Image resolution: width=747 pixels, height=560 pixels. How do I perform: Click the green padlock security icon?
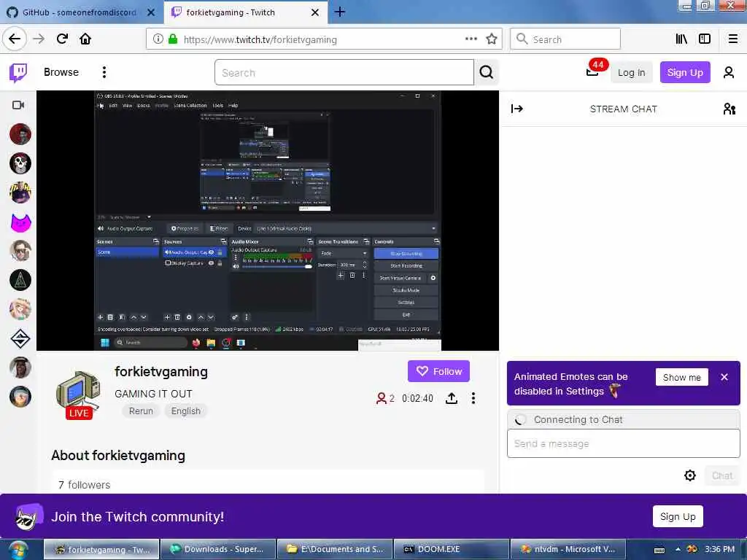173,39
